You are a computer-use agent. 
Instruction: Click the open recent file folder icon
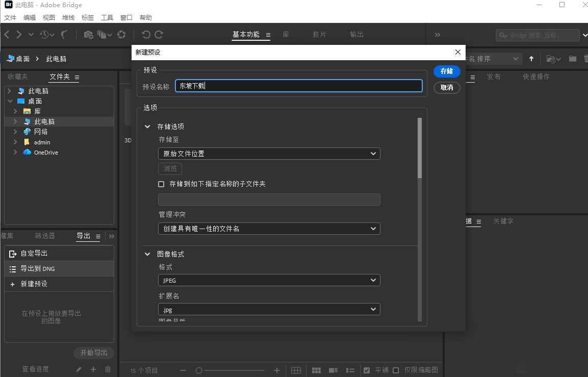coord(553,59)
